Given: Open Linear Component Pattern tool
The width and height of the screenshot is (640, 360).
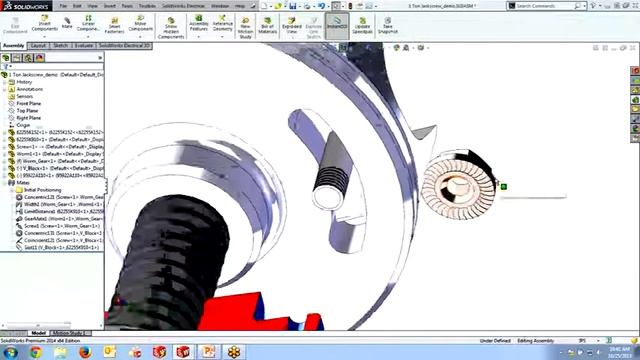Looking at the screenshot, I should (x=88, y=23).
